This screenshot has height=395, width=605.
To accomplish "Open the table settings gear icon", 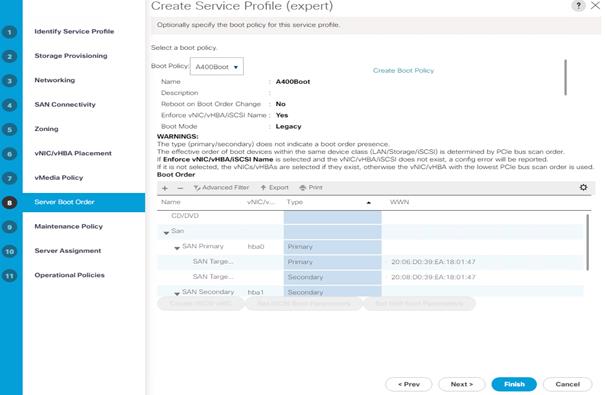I will click(583, 187).
